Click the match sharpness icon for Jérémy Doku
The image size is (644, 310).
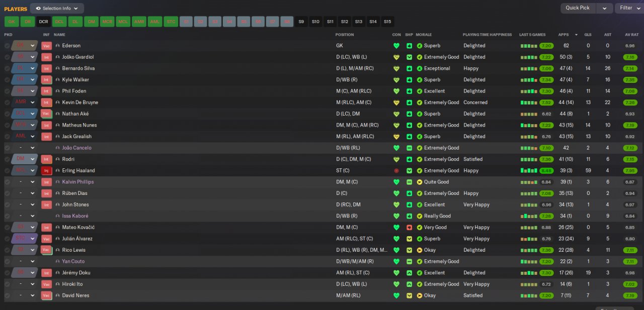[x=409, y=273]
